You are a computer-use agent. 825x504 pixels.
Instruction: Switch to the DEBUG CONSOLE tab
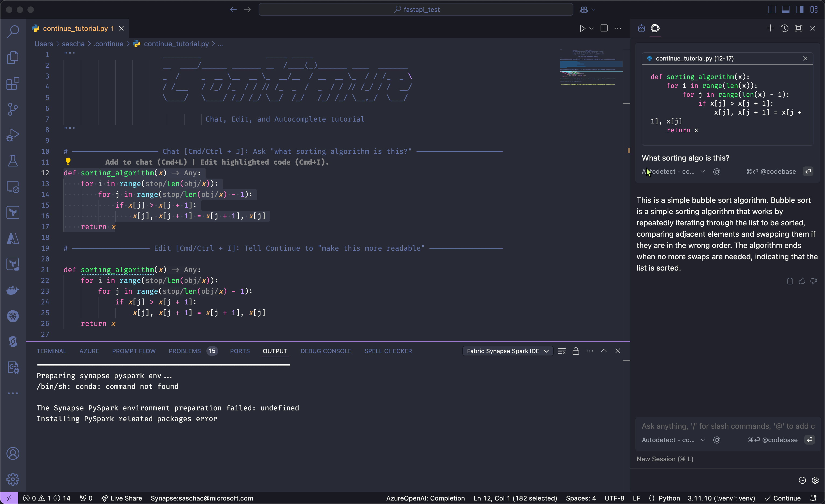[326, 351]
